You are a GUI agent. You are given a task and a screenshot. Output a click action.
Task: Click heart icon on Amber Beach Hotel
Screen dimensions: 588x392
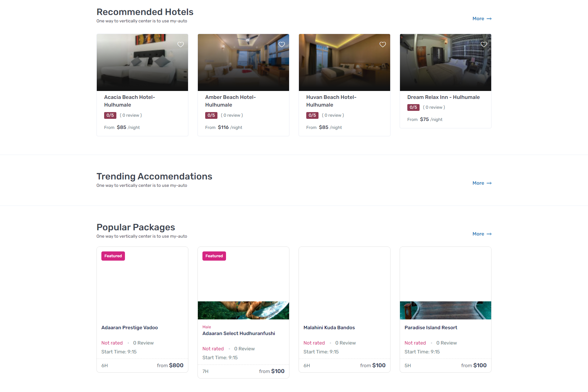282,44
